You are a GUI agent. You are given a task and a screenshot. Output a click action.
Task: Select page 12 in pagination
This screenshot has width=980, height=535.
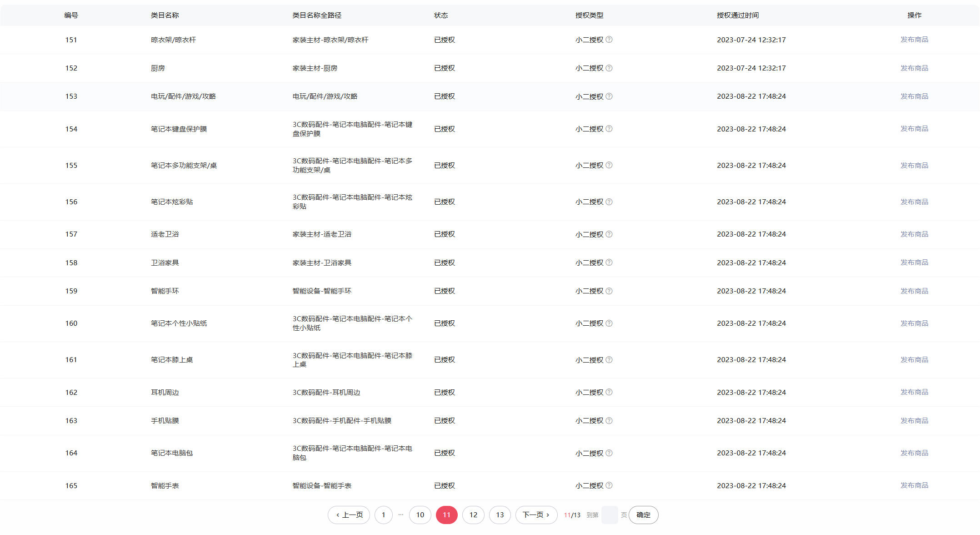pos(473,515)
